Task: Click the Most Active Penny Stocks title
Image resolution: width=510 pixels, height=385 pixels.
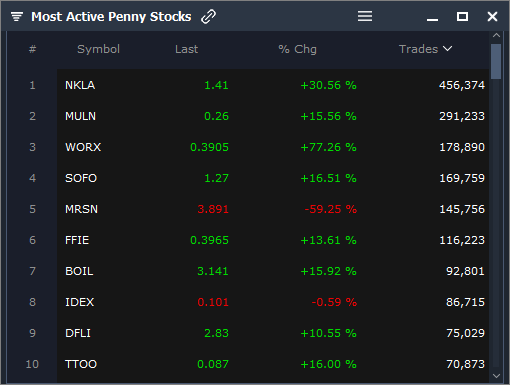Action: 111,17
